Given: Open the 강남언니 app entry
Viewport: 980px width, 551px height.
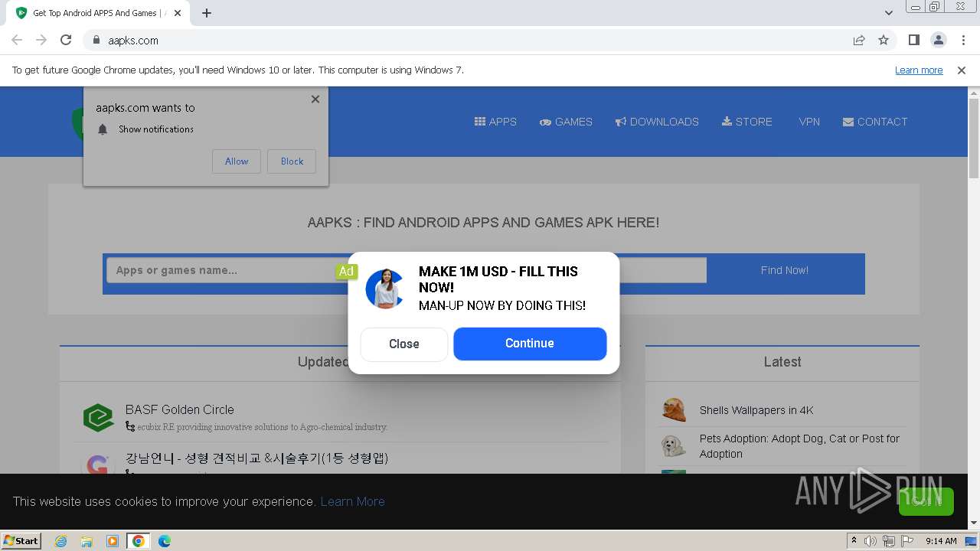Looking at the screenshot, I should (256, 458).
